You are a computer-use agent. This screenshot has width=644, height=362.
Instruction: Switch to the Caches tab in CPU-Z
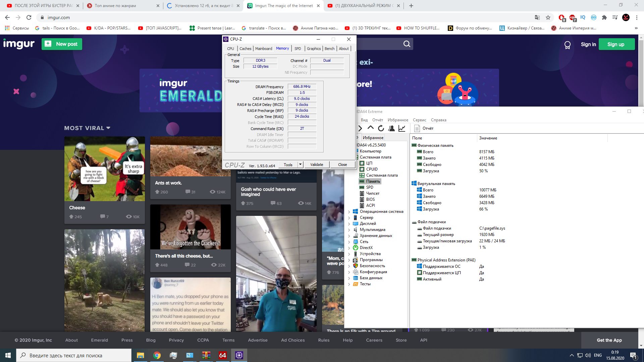[x=245, y=49]
